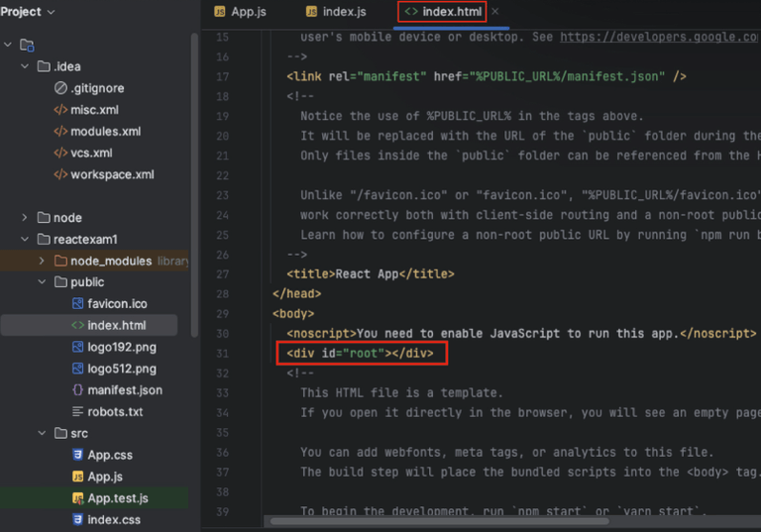761x532 pixels.
Task: Click the src folder icon
Action: coord(60,433)
